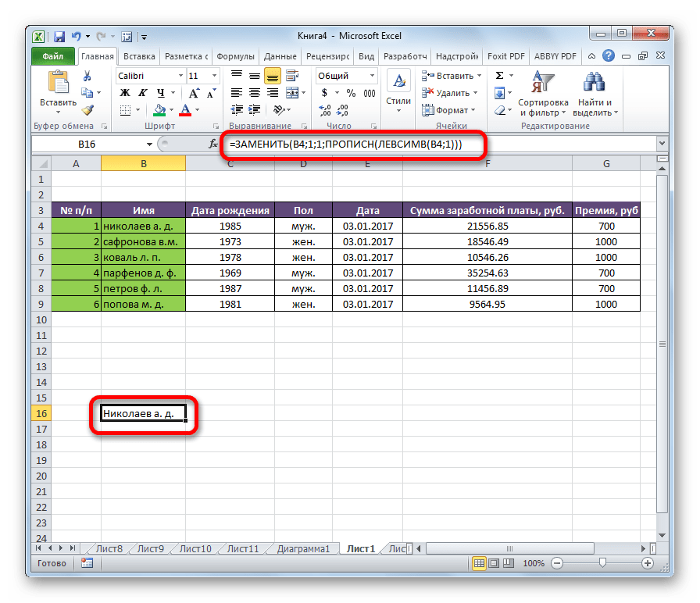Click the macro recording icon in status bar

87,563
